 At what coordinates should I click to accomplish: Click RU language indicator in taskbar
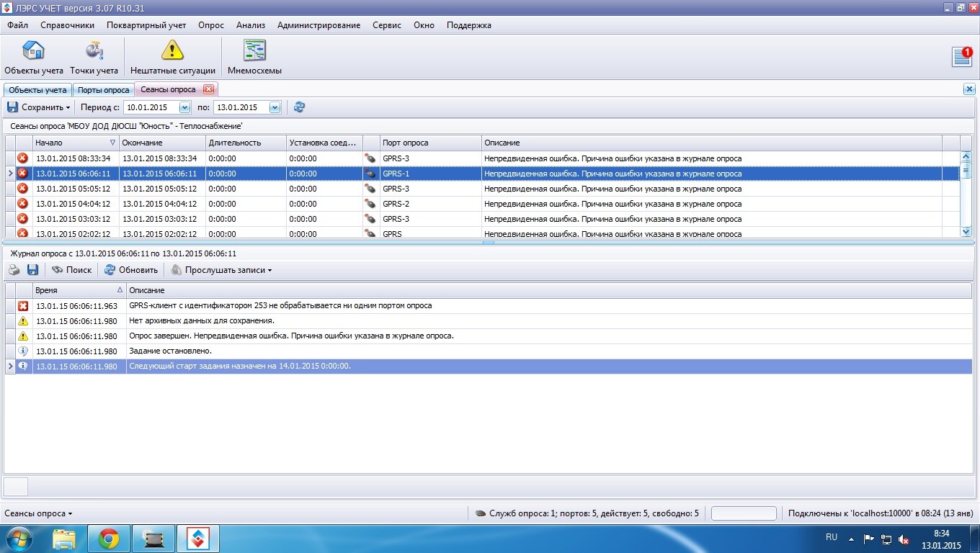pos(832,537)
